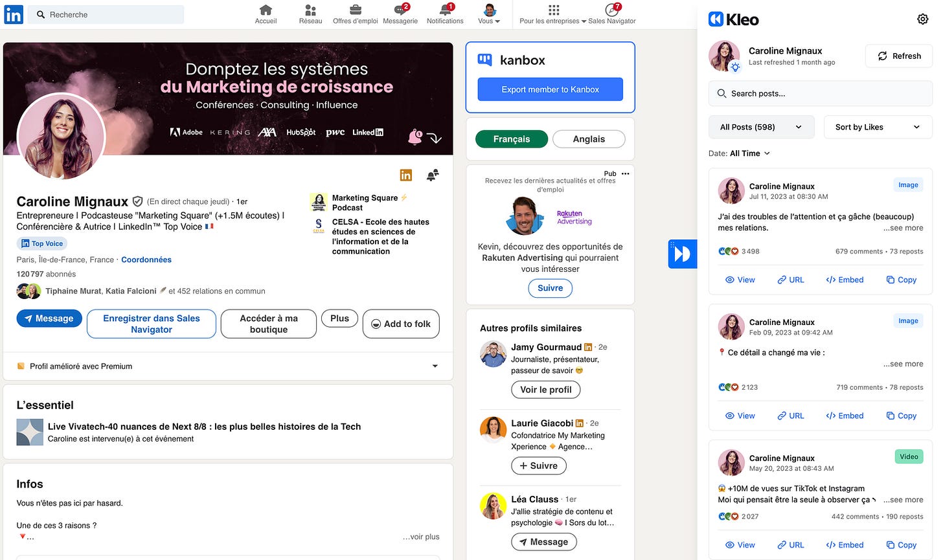The height and width of the screenshot is (560, 943).
Task: Click the LinkedIn Recherche search field
Action: coord(107,14)
